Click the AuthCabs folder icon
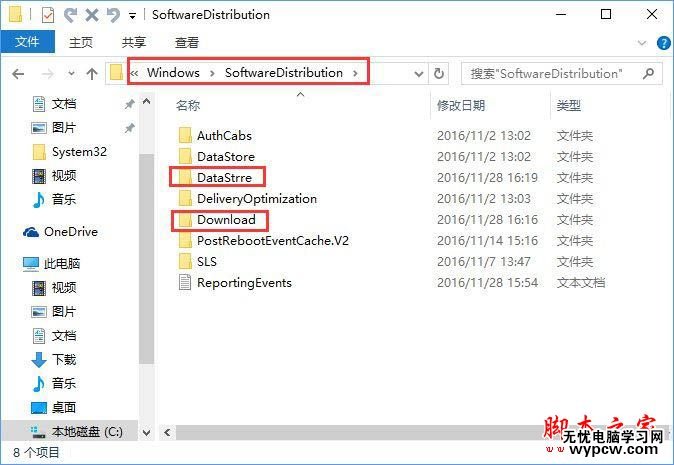The image size is (674, 465). pyautogui.click(x=185, y=135)
